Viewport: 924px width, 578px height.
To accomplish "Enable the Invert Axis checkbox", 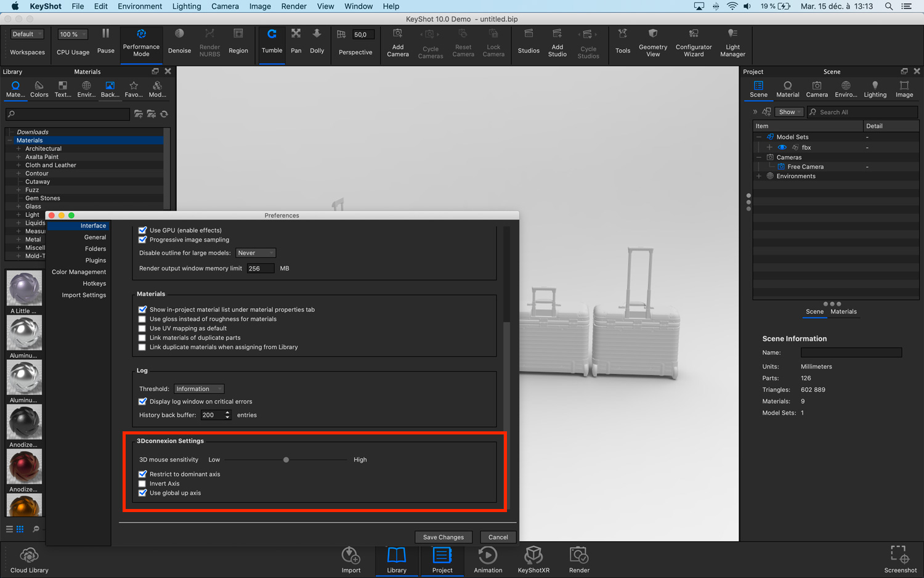I will (x=142, y=484).
